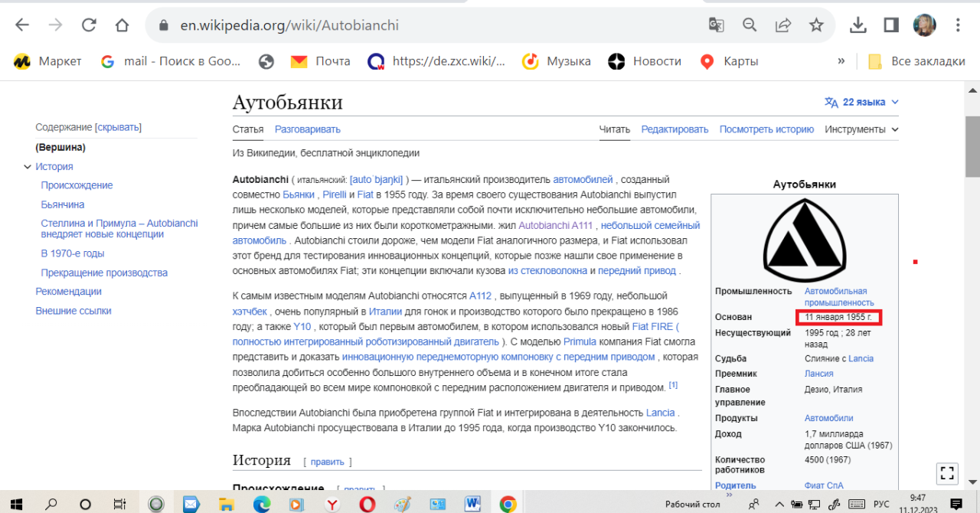Go to В 1970-е годы section
Viewport: 980px width, 513px height.
(73, 253)
